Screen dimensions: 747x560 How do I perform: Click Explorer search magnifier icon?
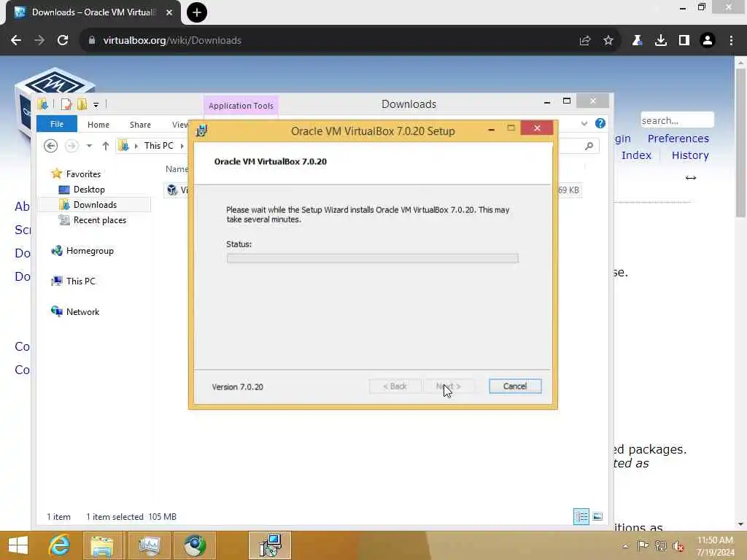click(589, 146)
